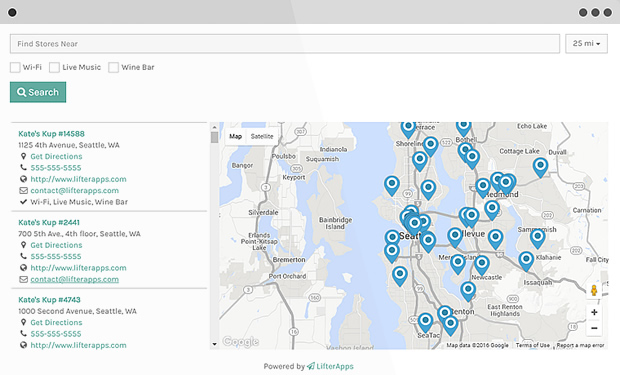The height and width of the screenshot is (375, 620).
Task: Zoom out with the map minus button
Action: pyautogui.click(x=594, y=328)
